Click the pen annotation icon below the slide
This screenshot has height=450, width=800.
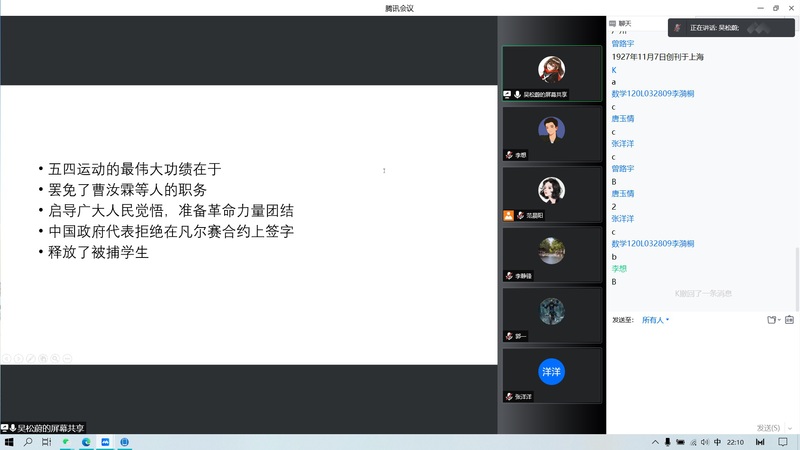click(30, 358)
